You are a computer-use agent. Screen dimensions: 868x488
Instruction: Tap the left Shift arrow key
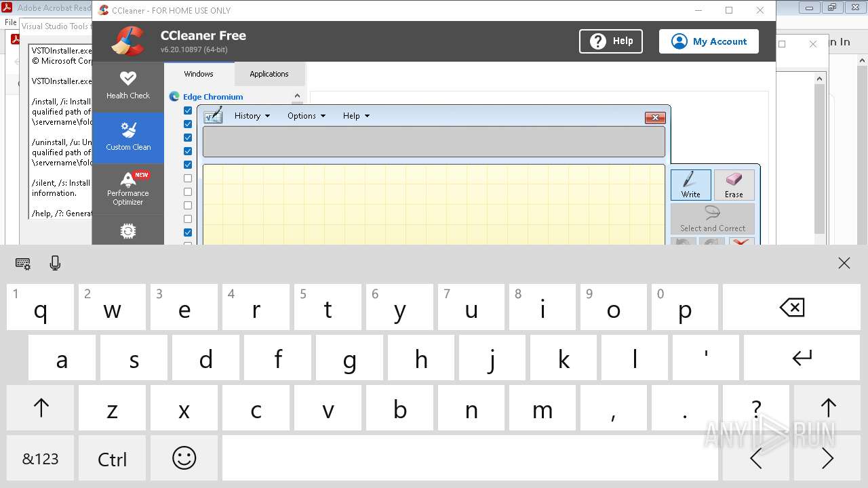pyautogui.click(x=41, y=408)
